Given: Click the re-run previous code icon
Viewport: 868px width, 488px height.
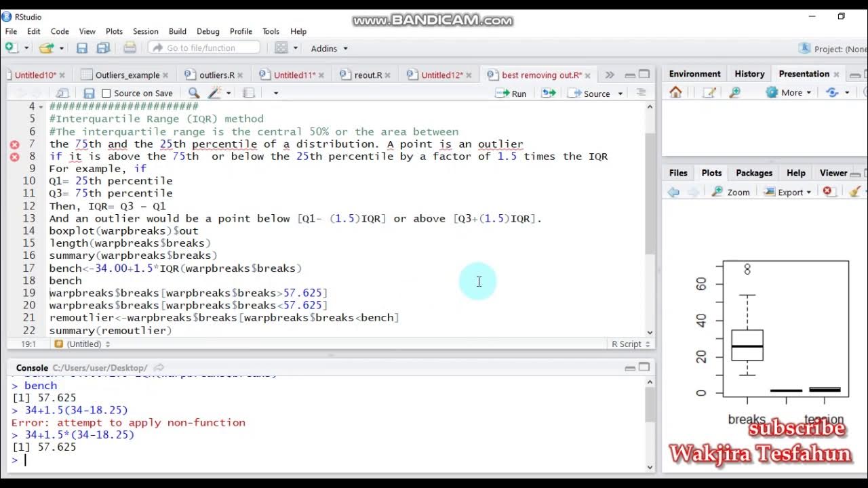Looking at the screenshot, I should [549, 94].
